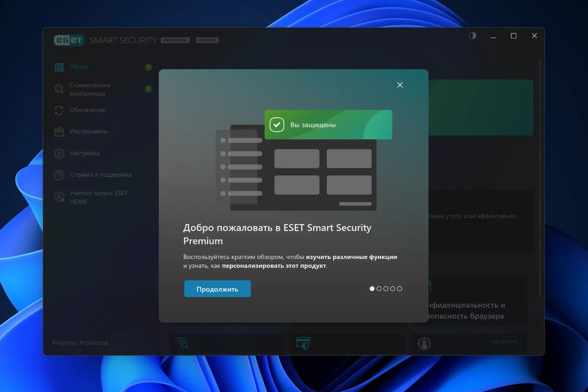Image resolution: width=588 pixels, height=392 pixels.
Task: Click the SMART SECURITY title text
Action: pos(123,40)
